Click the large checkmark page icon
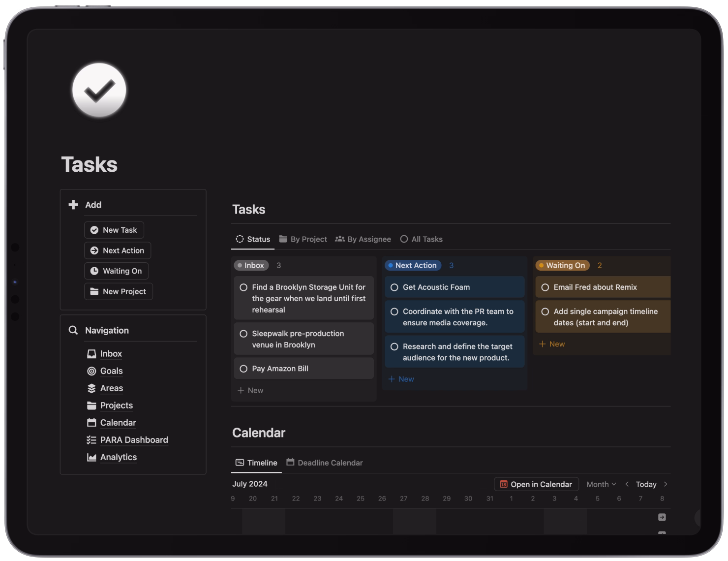 (99, 90)
